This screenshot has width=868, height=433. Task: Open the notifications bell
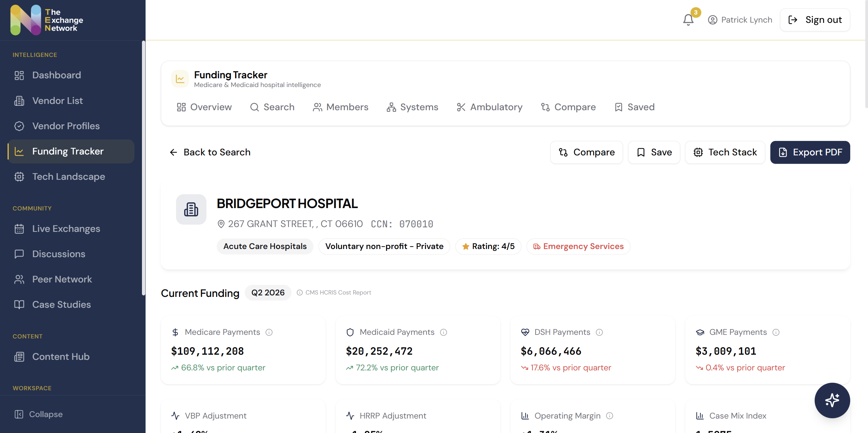tap(688, 20)
